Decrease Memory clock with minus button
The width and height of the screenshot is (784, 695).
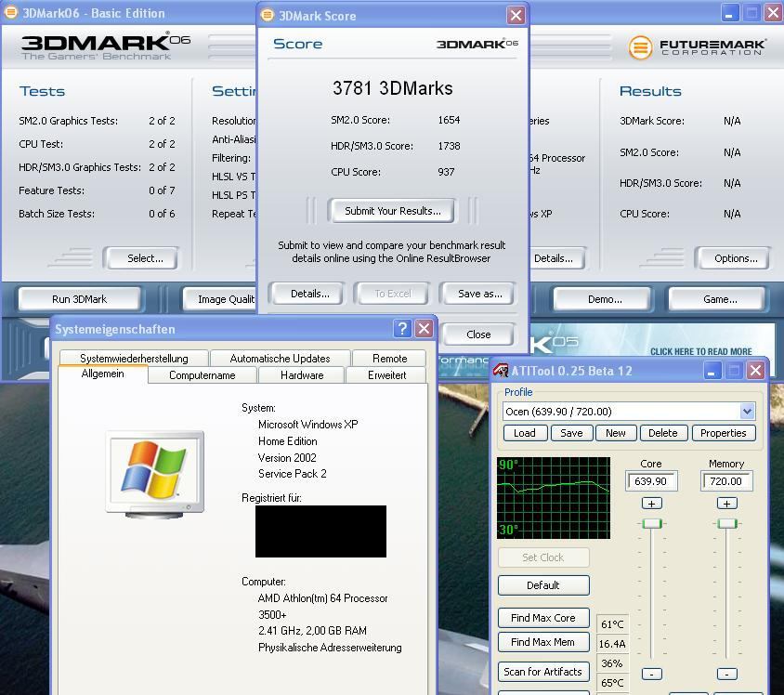pos(726,674)
